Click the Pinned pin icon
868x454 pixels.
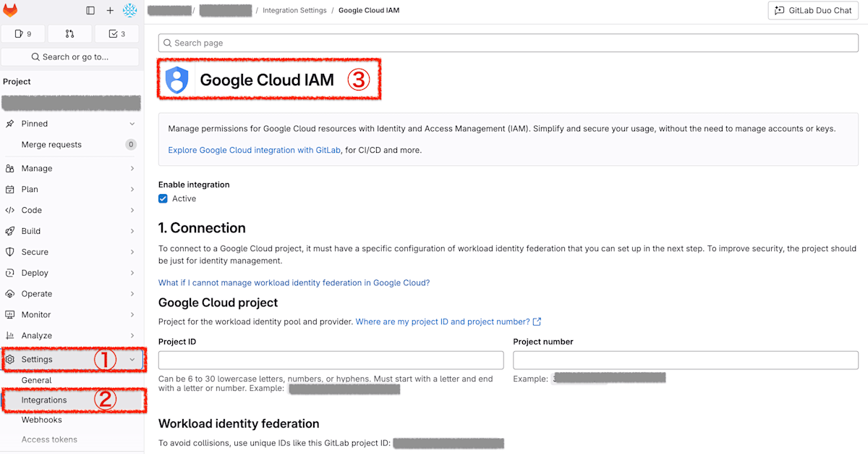(9, 124)
